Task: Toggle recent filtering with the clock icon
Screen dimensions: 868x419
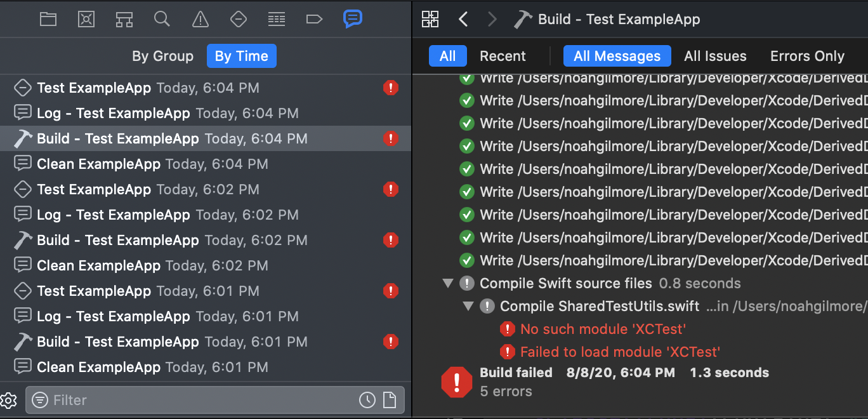Action: [x=368, y=400]
